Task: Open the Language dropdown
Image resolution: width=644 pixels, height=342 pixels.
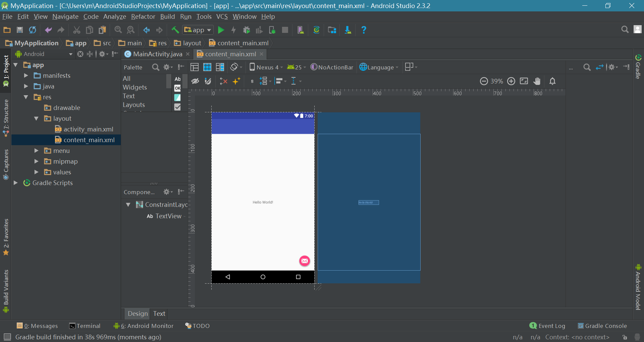Action: [379, 67]
